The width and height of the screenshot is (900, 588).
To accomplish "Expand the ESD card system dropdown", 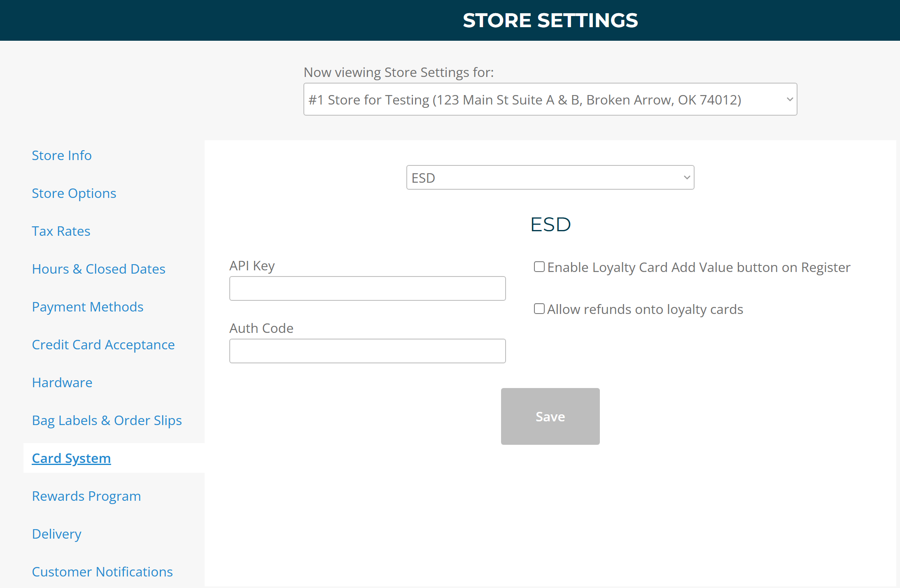I will pyautogui.click(x=550, y=178).
